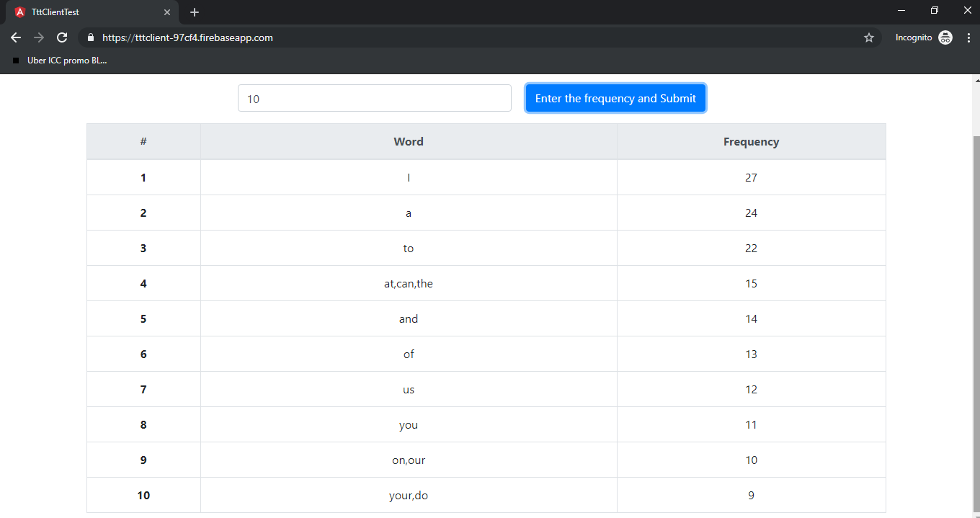Select the frequency value 24

click(x=751, y=213)
